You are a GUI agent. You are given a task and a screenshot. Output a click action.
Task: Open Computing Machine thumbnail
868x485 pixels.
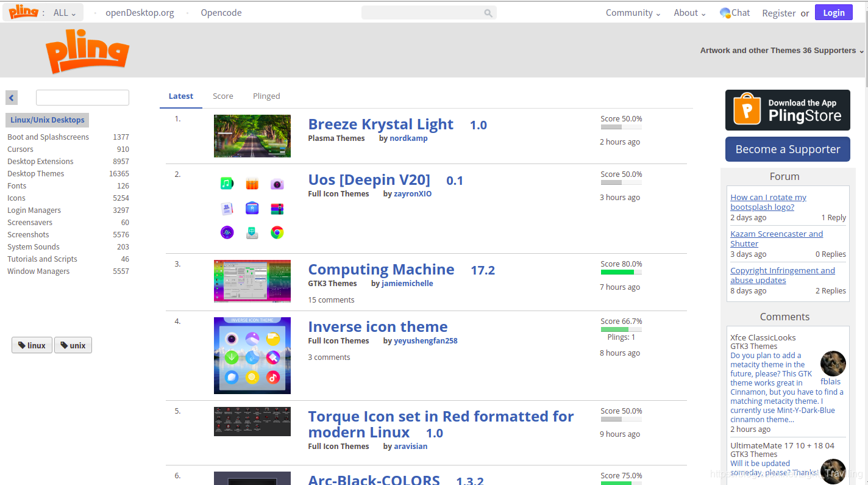click(x=252, y=281)
